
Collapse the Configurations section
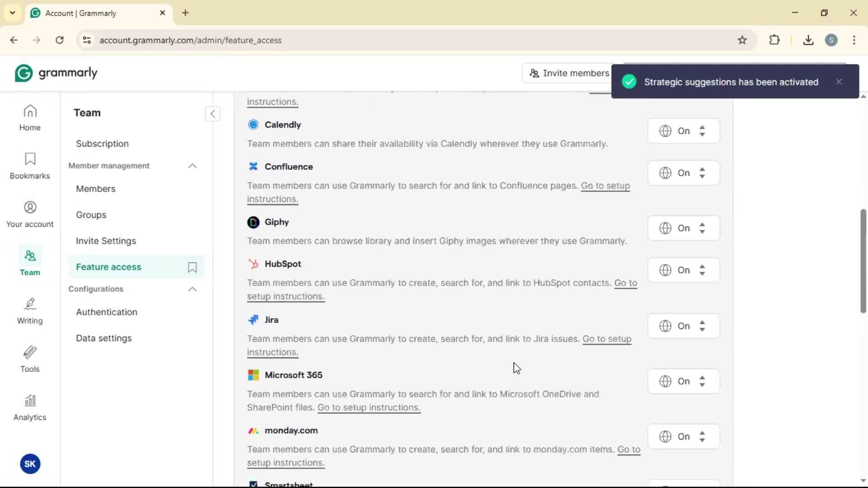click(192, 289)
